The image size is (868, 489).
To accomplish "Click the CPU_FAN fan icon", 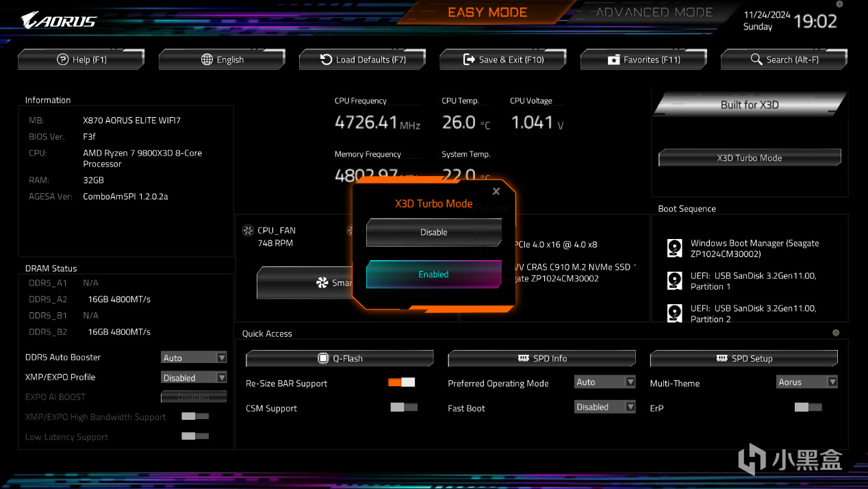I will point(248,231).
